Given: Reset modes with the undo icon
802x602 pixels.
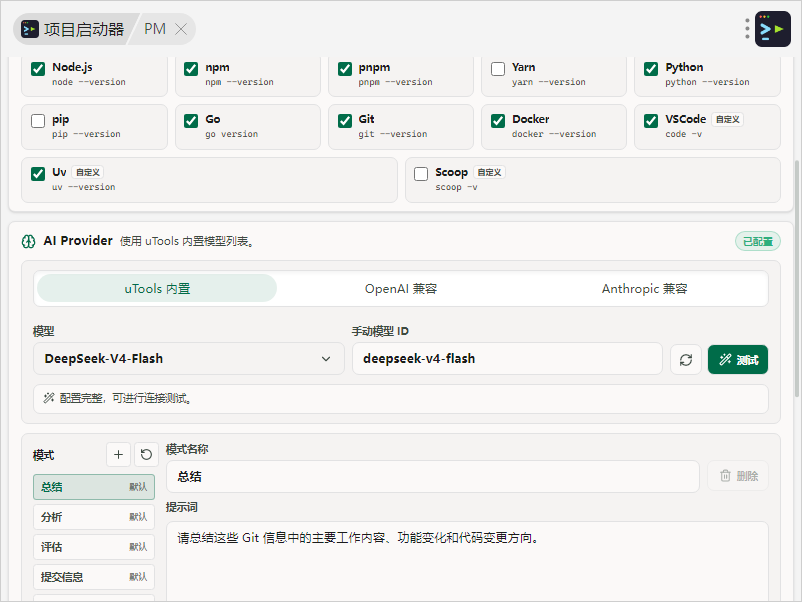Looking at the screenshot, I should click(x=146, y=455).
